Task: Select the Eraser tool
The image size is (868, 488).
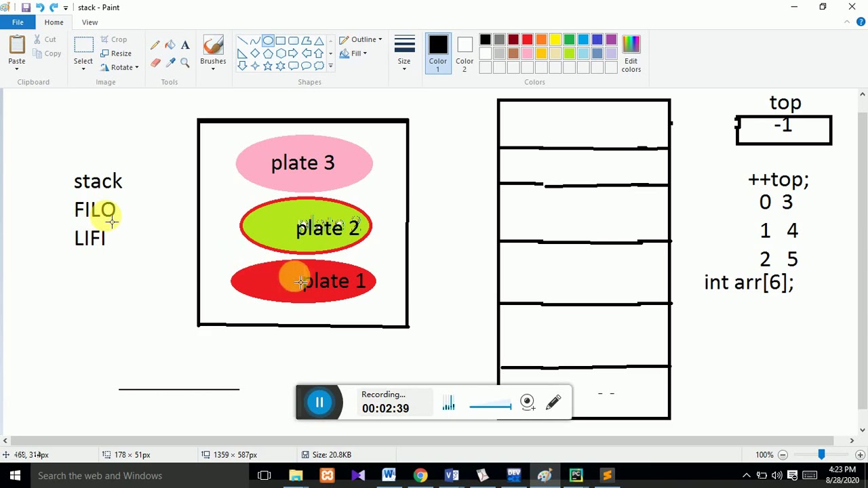Action: 155,63
